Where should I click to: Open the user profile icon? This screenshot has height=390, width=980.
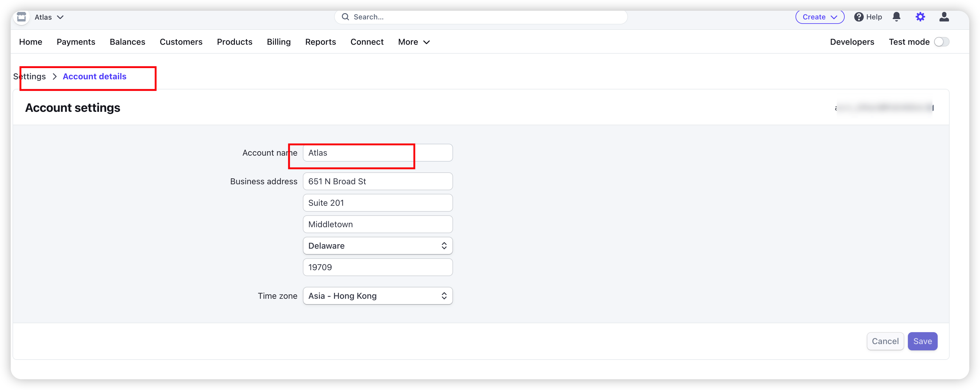[x=944, y=17]
